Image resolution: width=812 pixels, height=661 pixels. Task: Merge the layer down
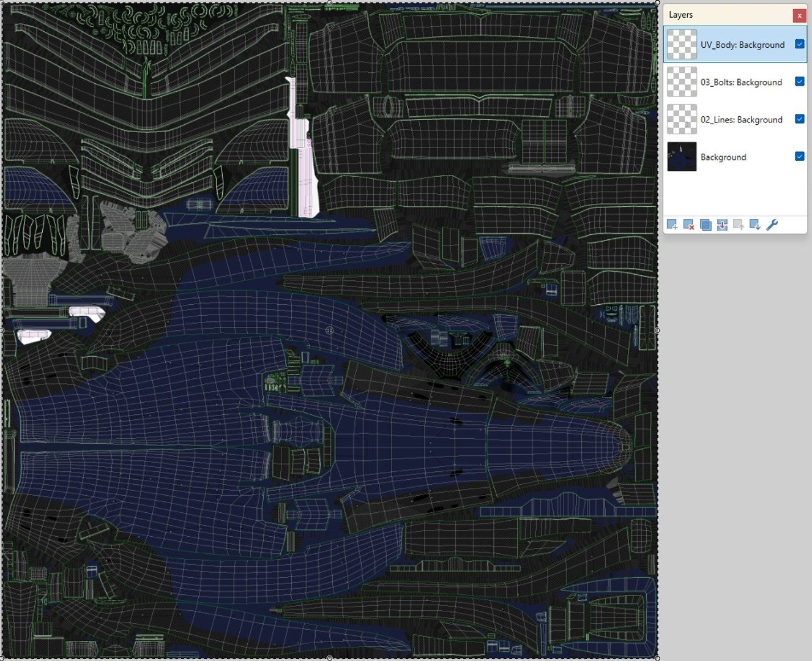722,225
